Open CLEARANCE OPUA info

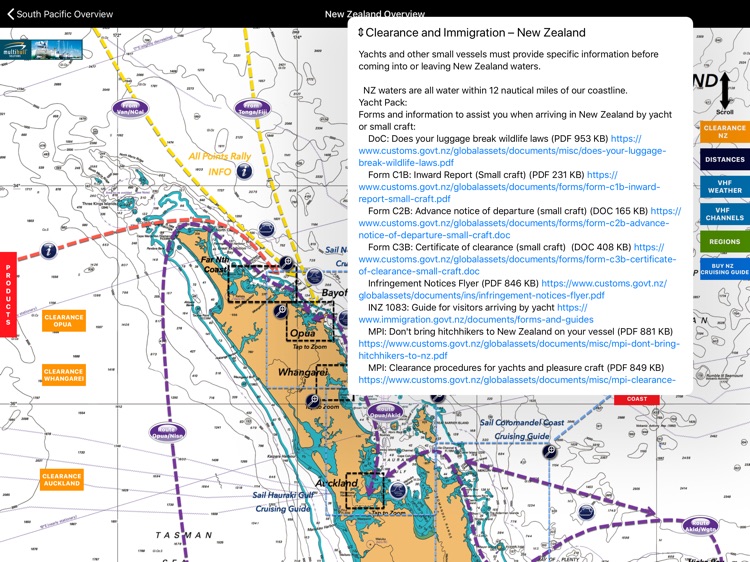[x=64, y=320]
